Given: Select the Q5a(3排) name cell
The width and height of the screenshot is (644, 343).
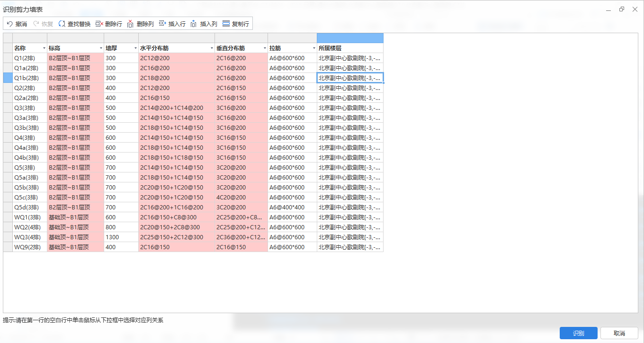Looking at the screenshot, I should (x=30, y=178).
